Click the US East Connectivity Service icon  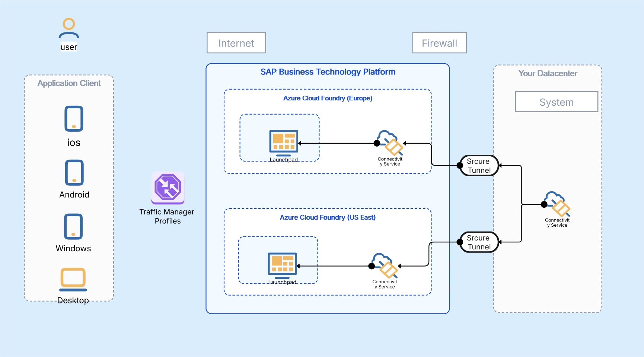pyautogui.click(x=385, y=265)
